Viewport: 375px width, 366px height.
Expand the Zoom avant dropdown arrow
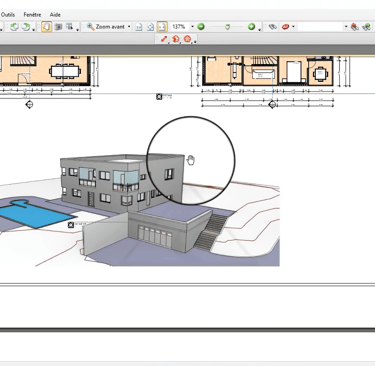click(x=129, y=27)
